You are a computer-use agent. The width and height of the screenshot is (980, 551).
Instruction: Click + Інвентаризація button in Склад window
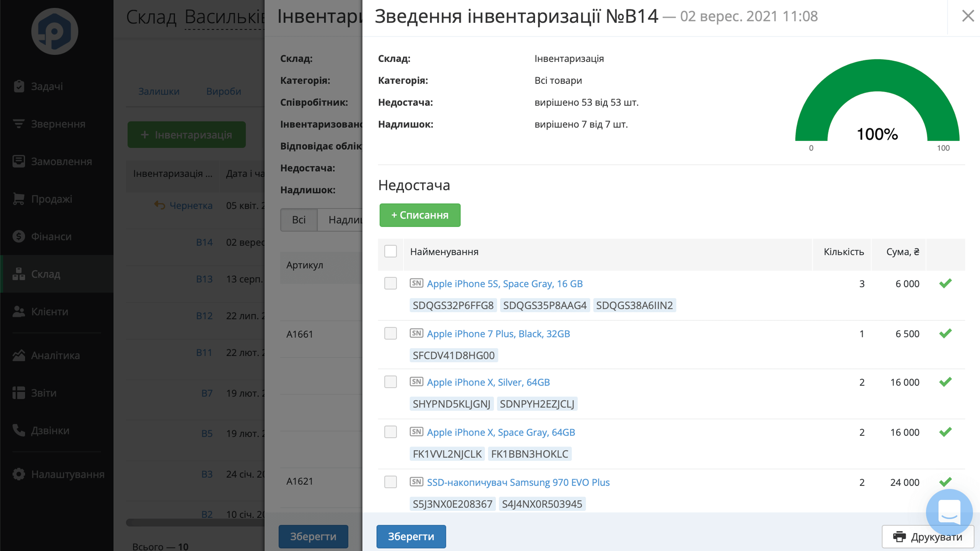pyautogui.click(x=186, y=135)
